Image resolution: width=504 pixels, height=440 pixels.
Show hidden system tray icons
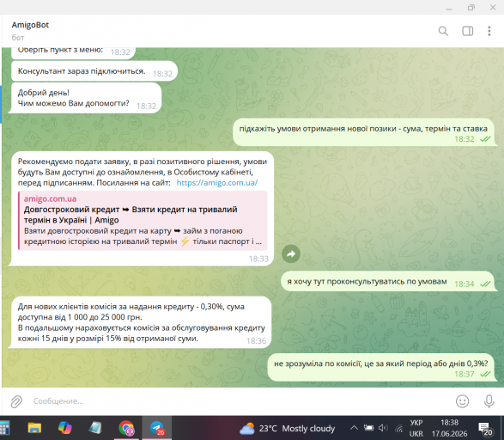click(354, 428)
